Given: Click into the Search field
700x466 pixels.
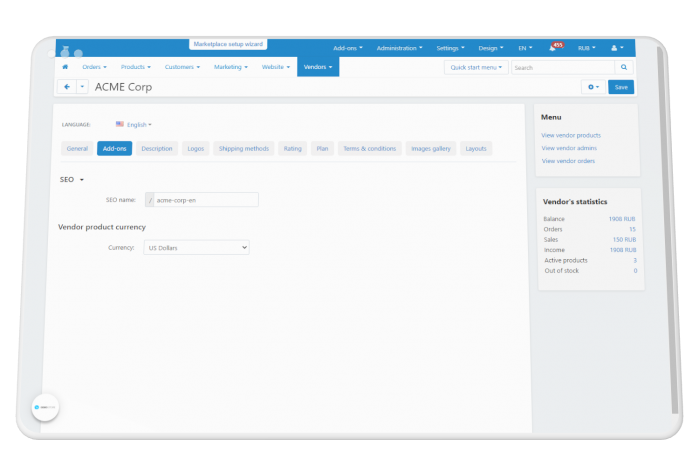Looking at the screenshot, I should [563, 67].
